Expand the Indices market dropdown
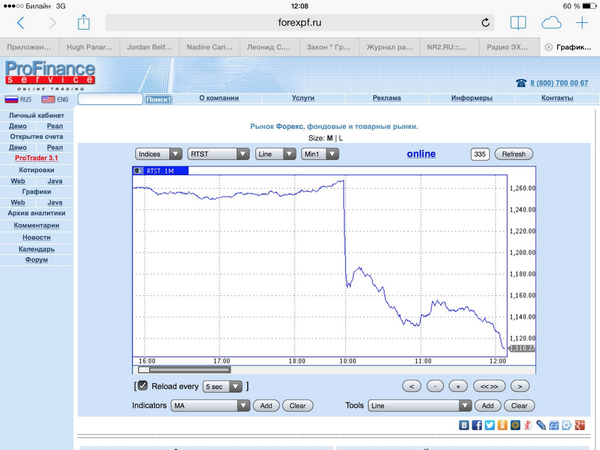This screenshot has height=450, width=600. pyautogui.click(x=159, y=154)
